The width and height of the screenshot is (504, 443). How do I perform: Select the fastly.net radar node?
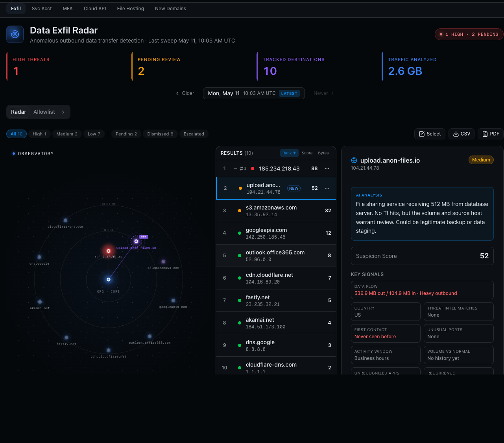(x=66, y=338)
